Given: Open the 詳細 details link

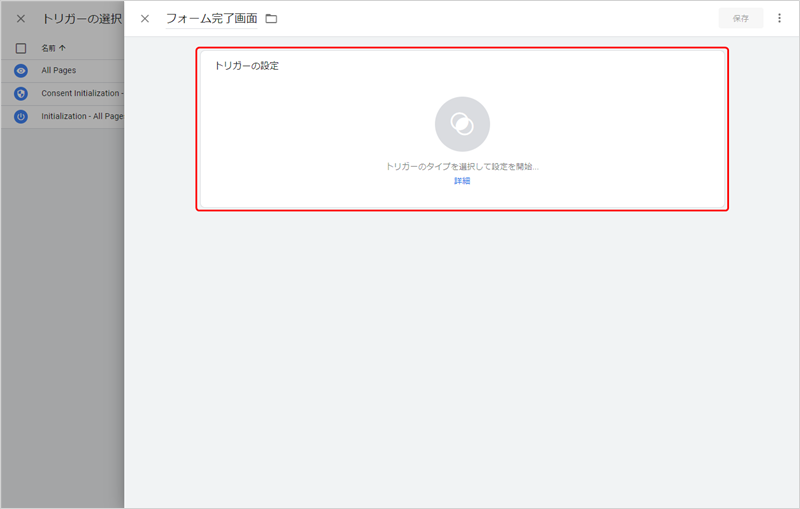Looking at the screenshot, I should (x=462, y=181).
